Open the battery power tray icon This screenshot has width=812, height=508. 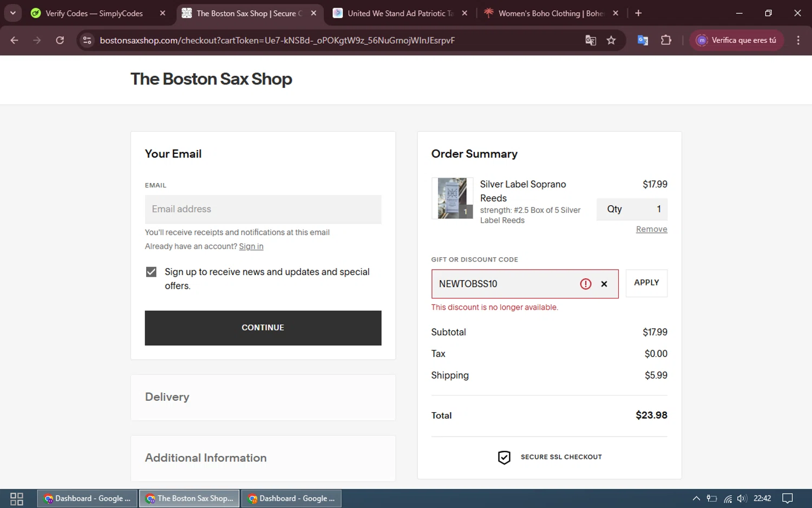712,498
